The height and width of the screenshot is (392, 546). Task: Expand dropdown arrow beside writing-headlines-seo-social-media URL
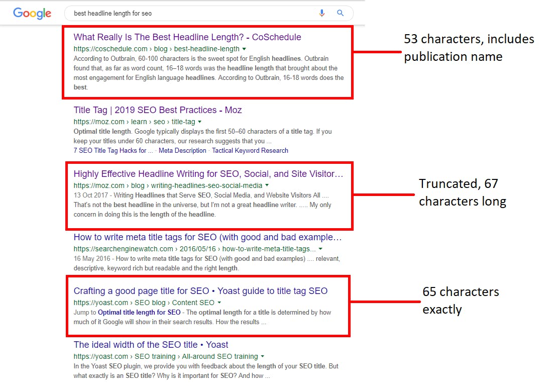[x=267, y=186]
